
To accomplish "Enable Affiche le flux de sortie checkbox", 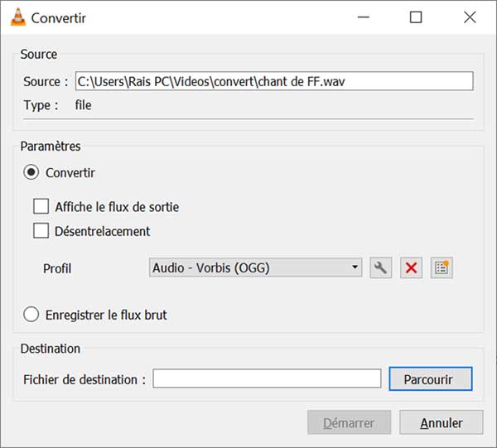I will click(41, 206).
